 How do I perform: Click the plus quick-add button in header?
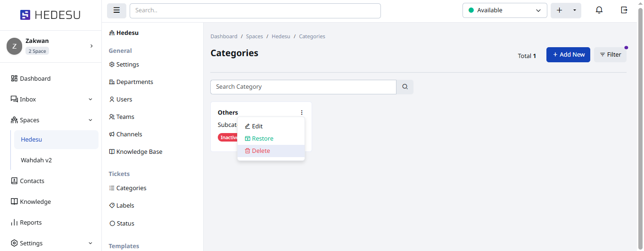pos(560,10)
